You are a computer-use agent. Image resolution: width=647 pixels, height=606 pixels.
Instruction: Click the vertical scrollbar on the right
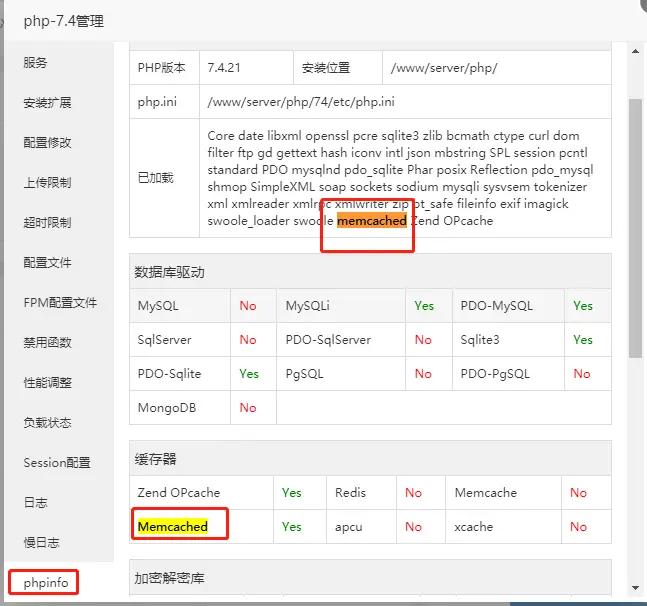click(635, 228)
